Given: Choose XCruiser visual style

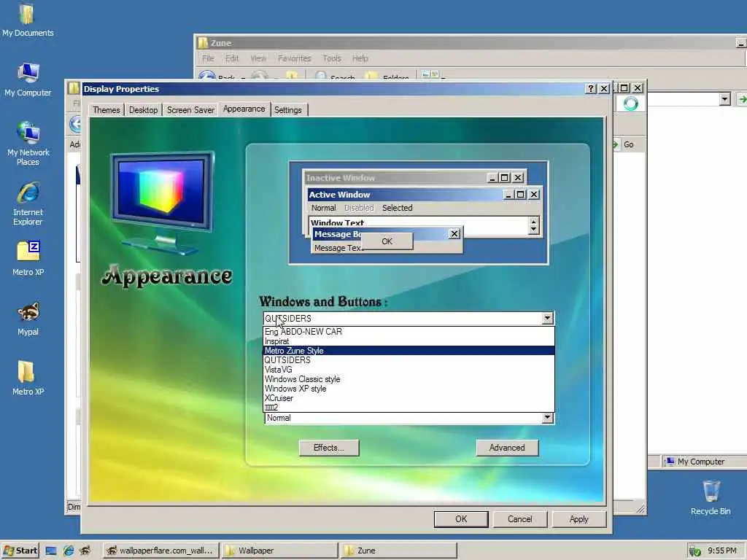Looking at the screenshot, I should pos(409,398).
